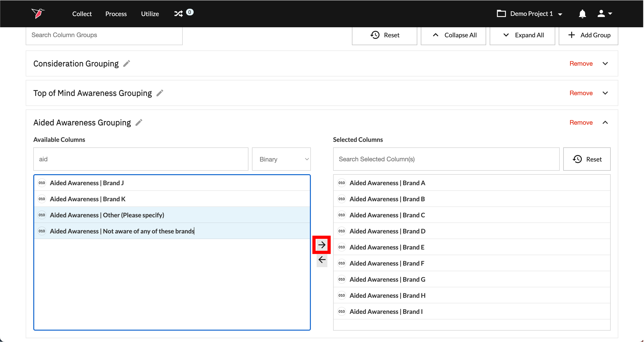The image size is (644, 342).
Task: Open the Utilize menu
Action: tap(150, 14)
